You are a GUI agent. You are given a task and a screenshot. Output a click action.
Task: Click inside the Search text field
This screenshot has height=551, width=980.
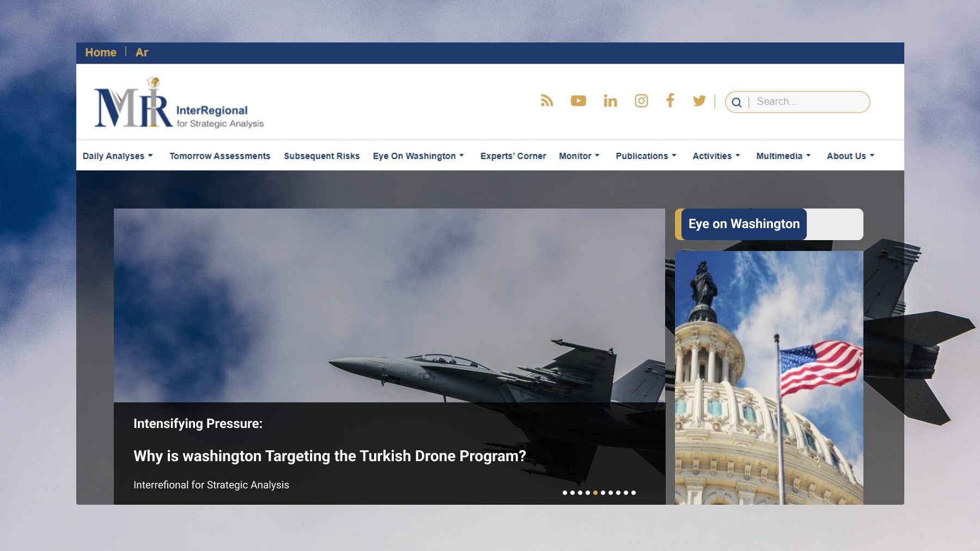809,102
